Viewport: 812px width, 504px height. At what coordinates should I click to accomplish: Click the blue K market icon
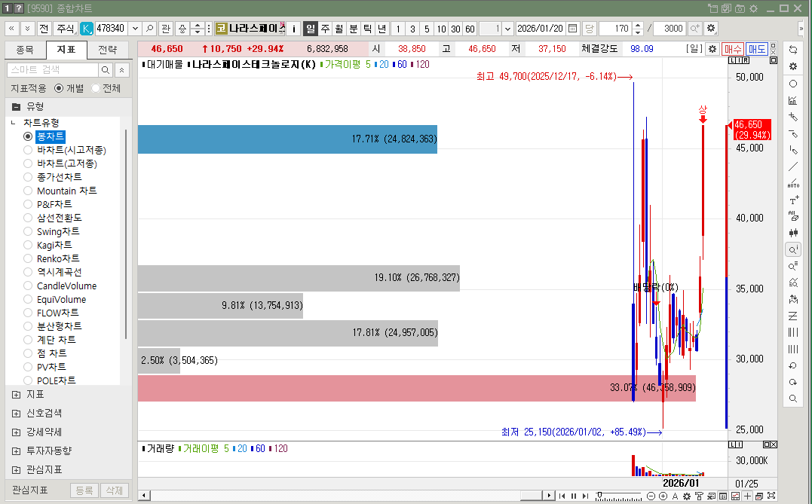tap(87, 29)
